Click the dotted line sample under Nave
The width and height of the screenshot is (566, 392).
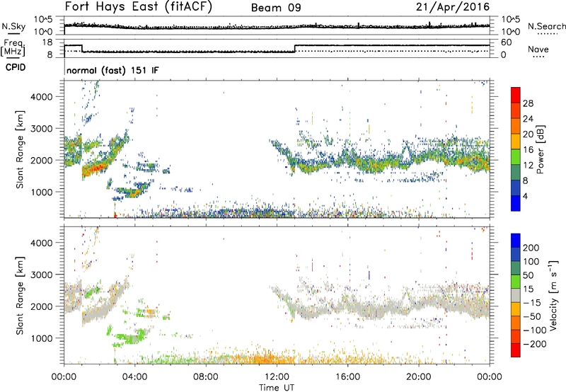pyautogui.click(x=539, y=57)
